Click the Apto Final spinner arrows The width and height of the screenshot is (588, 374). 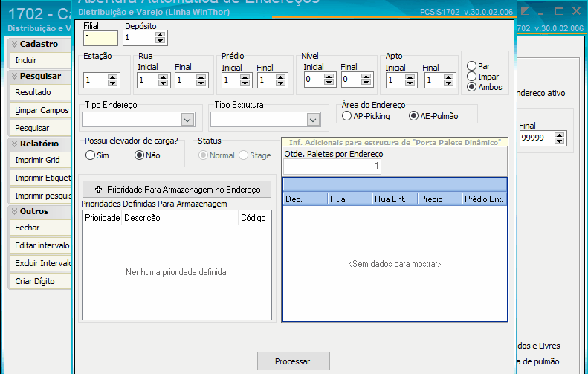click(x=448, y=80)
